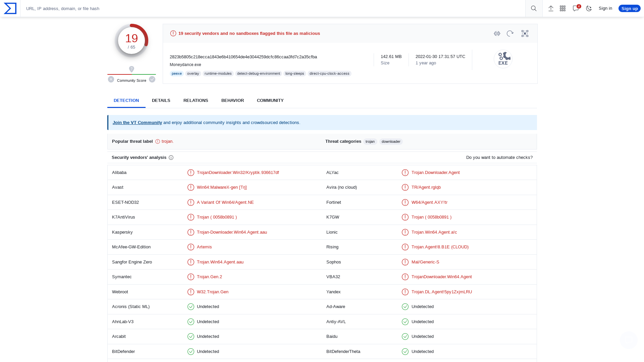The image size is (644, 362).
Task: Click the 142.61 MB size value
Action: click(x=391, y=57)
